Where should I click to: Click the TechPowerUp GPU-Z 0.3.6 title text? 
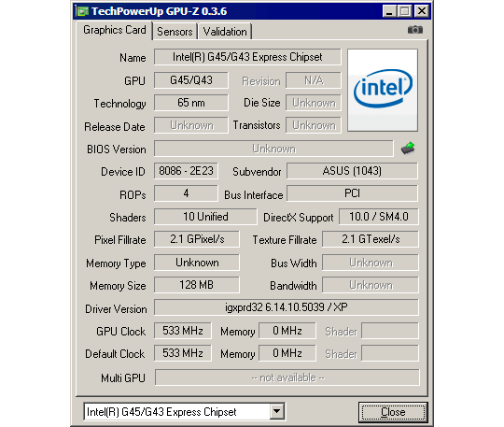(159, 11)
